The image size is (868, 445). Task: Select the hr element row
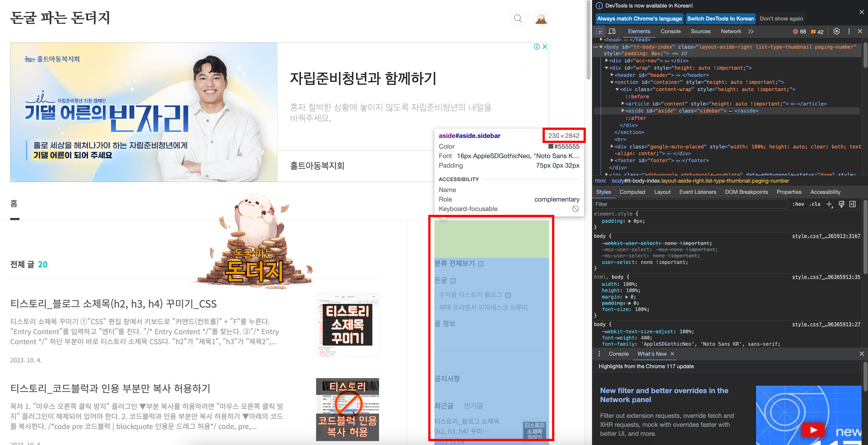pos(620,139)
